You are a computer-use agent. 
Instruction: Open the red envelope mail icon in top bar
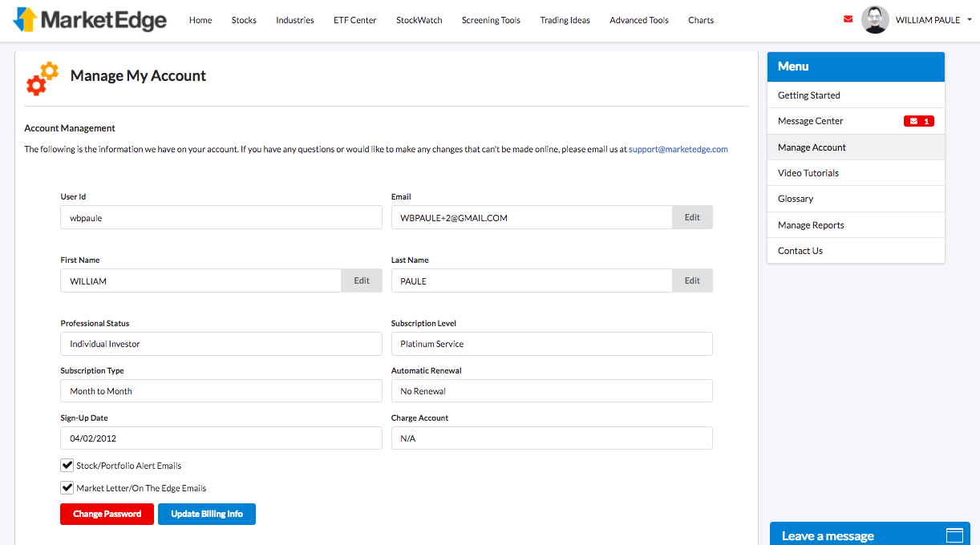click(x=848, y=18)
